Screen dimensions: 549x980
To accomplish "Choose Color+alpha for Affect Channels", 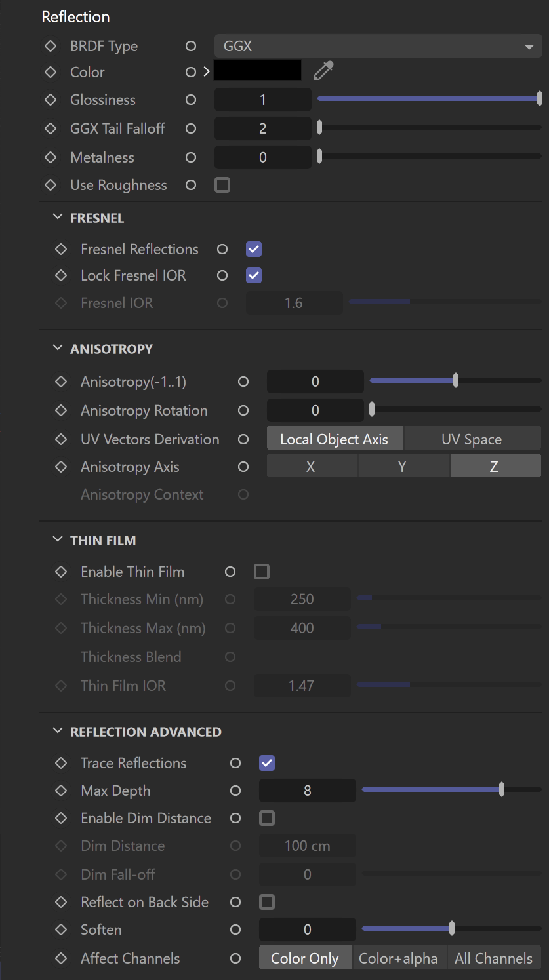I will [399, 958].
